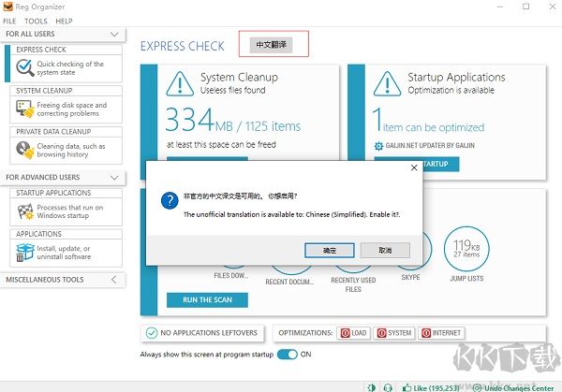Image resolution: width=562 pixels, height=392 pixels.
Task: Click the 334 MB / 1125 items text
Action: click(233, 121)
